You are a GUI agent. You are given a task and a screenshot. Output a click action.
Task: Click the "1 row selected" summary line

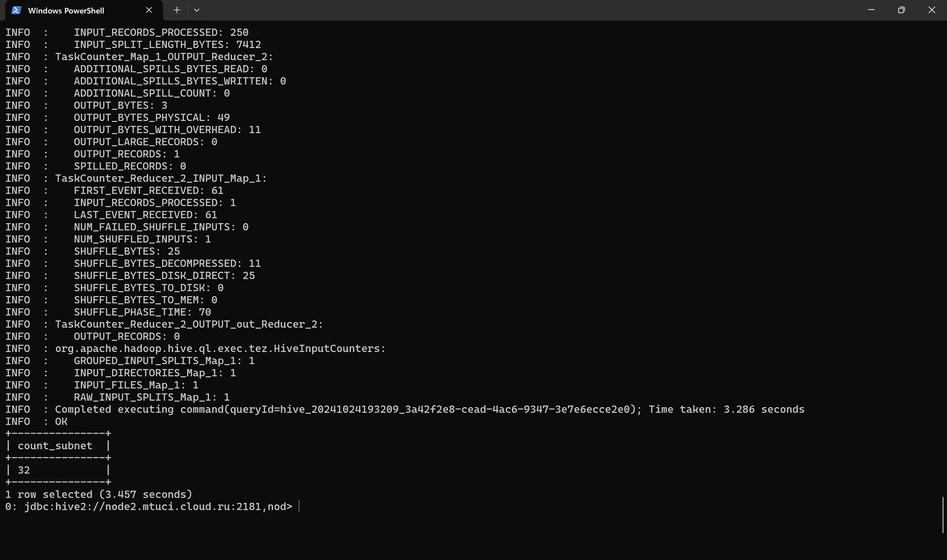99,494
